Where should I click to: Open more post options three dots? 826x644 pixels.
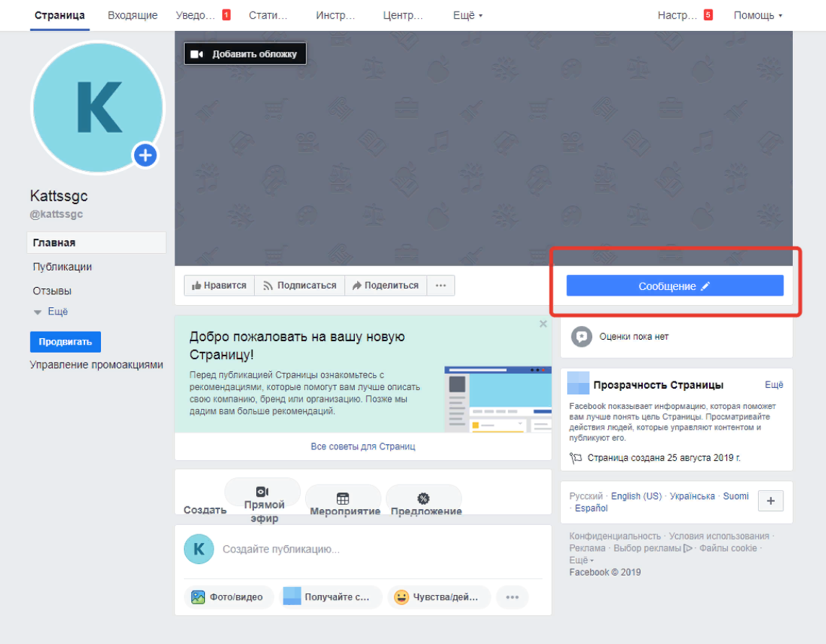pyautogui.click(x=512, y=597)
